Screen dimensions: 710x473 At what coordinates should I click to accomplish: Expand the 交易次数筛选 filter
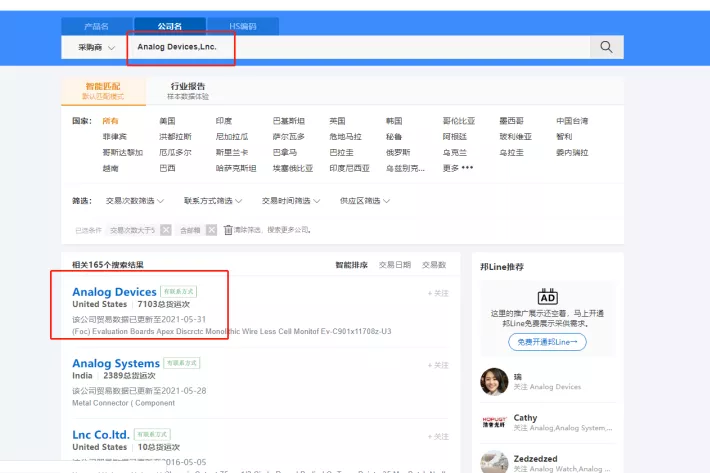(x=134, y=201)
